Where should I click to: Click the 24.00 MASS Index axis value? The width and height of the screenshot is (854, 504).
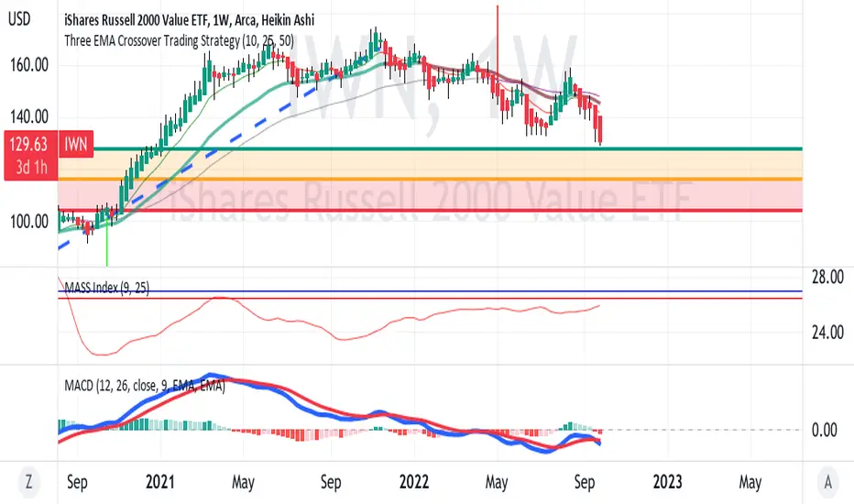[827, 333]
